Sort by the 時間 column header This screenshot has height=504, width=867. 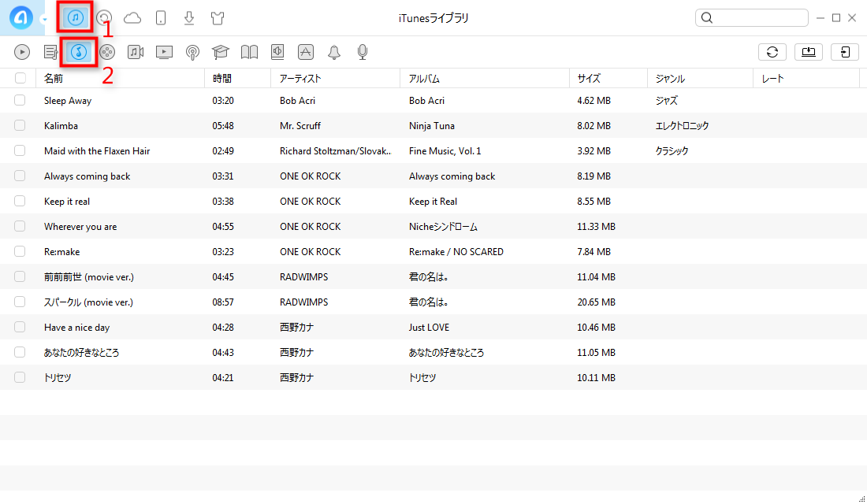(x=237, y=79)
